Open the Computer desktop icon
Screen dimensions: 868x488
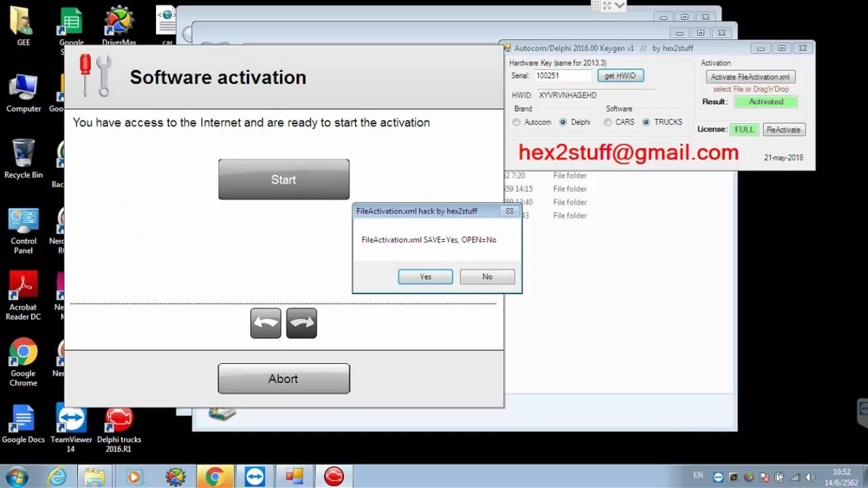pyautogui.click(x=23, y=93)
